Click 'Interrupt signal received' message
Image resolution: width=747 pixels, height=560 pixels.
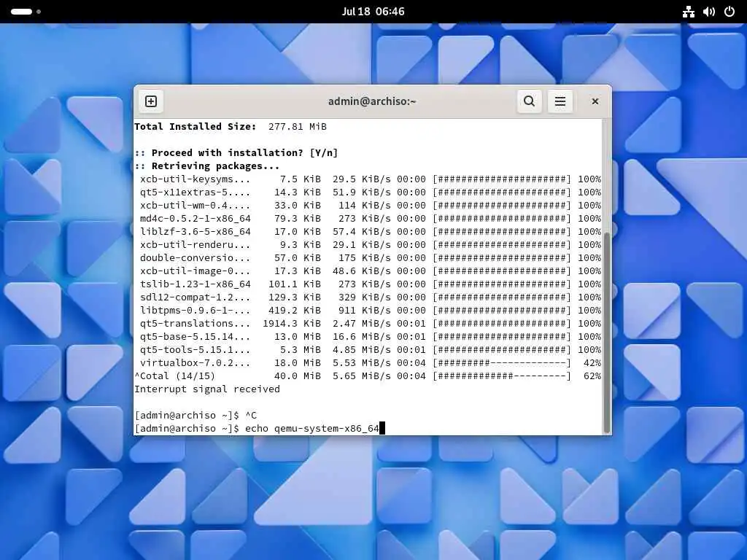coord(207,389)
